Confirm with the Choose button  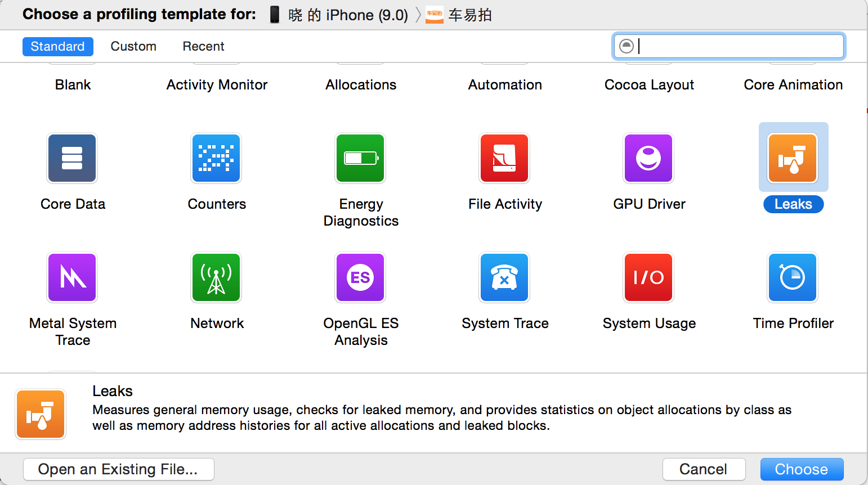tap(802, 469)
